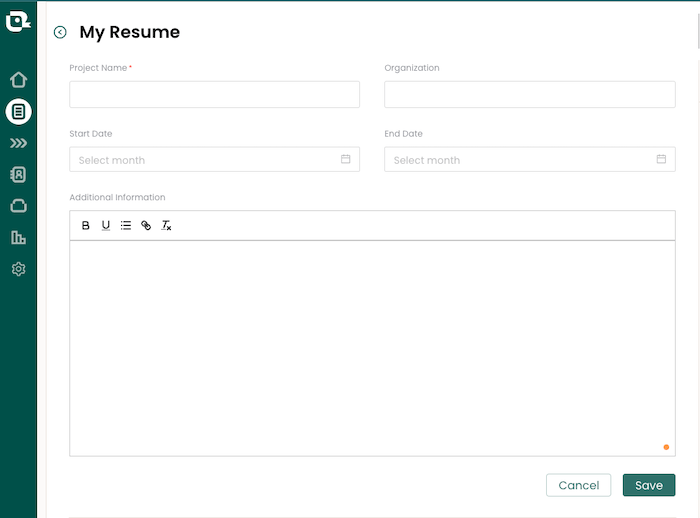Open the bar chart analytics icon
The width and height of the screenshot is (700, 518).
point(18,238)
